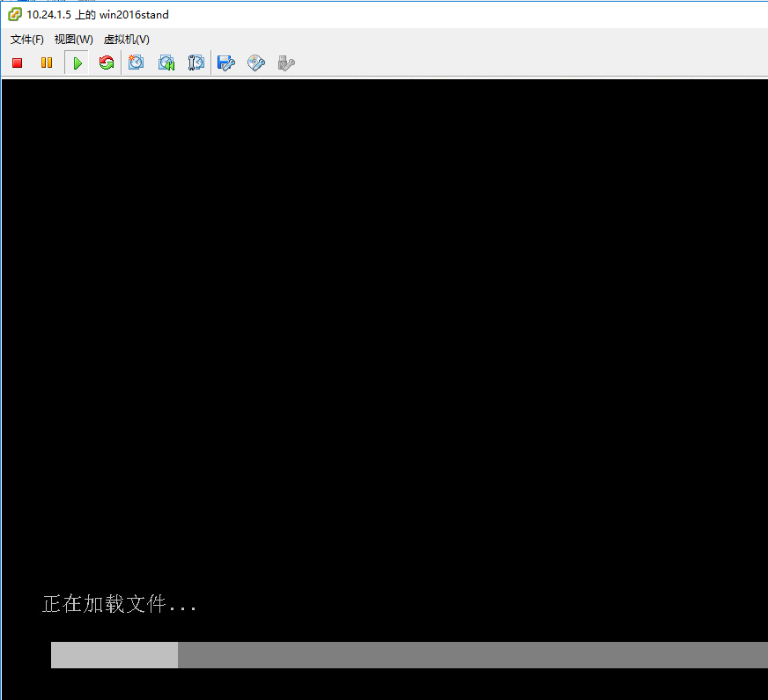Take a snapshot of the virtual machine
The image size is (768, 700).
pyautogui.click(x=136, y=63)
